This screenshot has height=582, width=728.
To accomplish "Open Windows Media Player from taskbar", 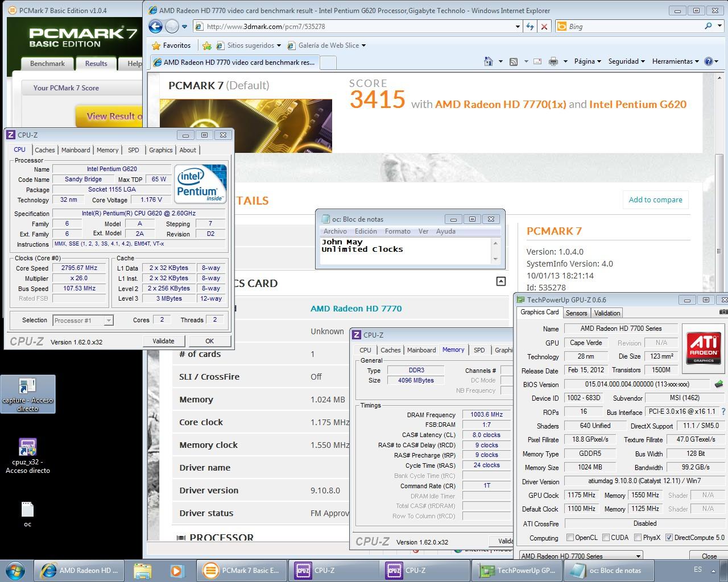I will coord(176,570).
